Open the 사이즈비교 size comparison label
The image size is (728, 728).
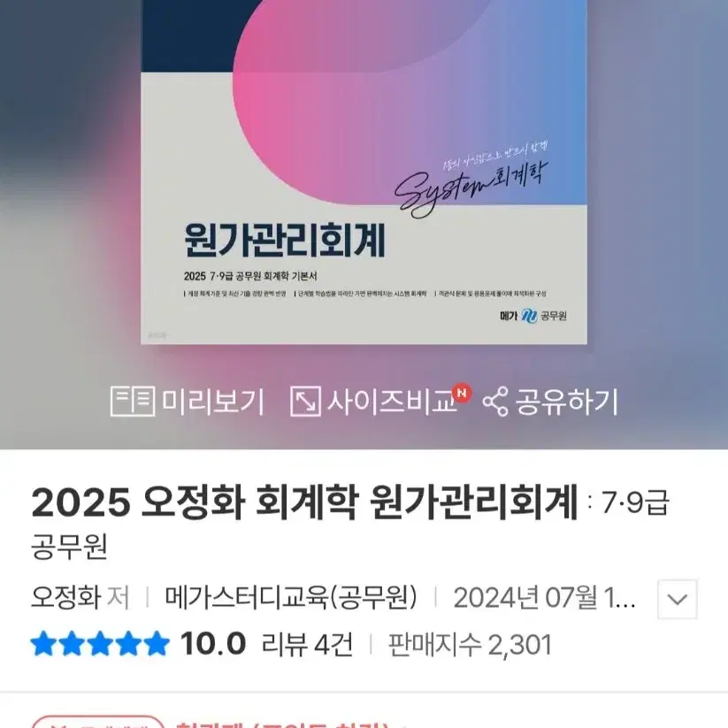tap(393, 402)
